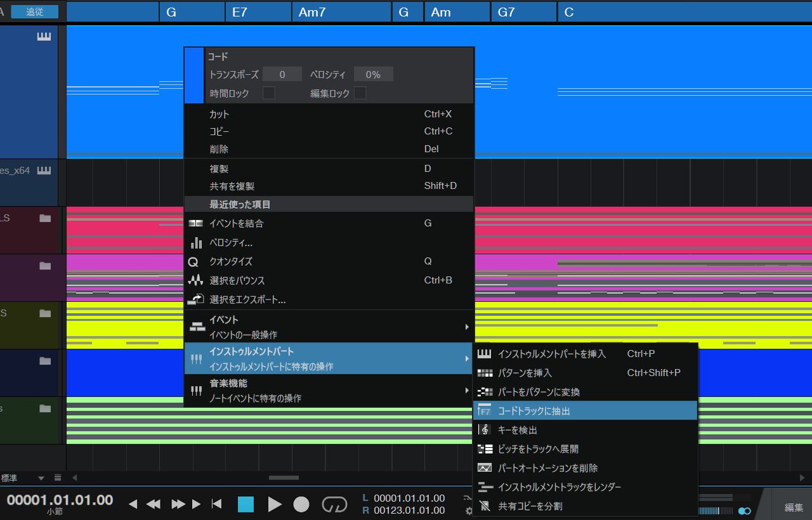Viewport: 812px width, 520px height.
Task: Click the stop button
Action: click(246, 504)
